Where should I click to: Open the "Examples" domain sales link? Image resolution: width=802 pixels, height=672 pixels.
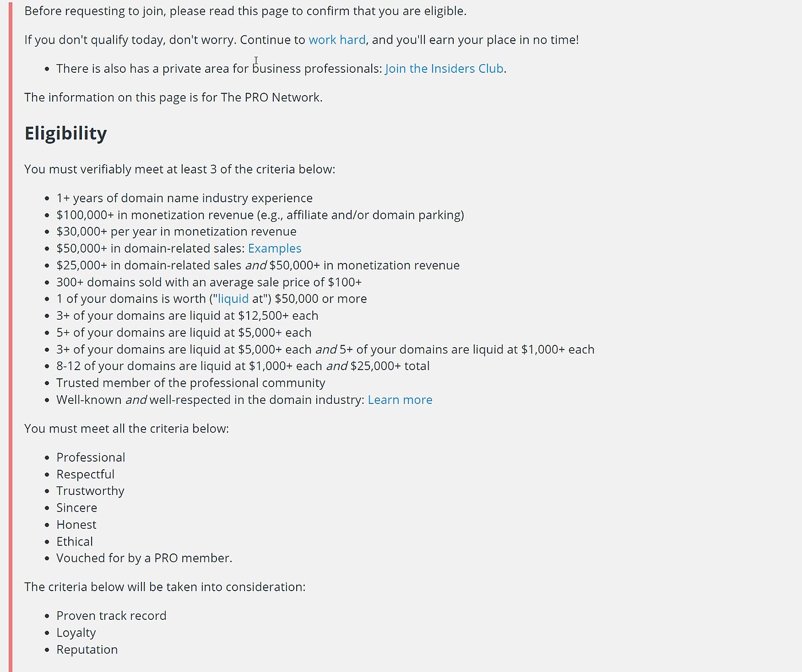(x=274, y=249)
